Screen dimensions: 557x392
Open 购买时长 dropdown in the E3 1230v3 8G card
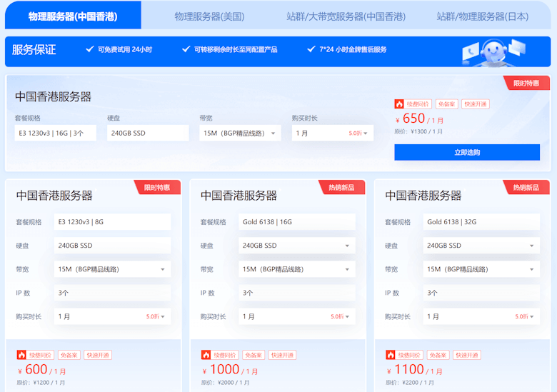tap(113, 316)
